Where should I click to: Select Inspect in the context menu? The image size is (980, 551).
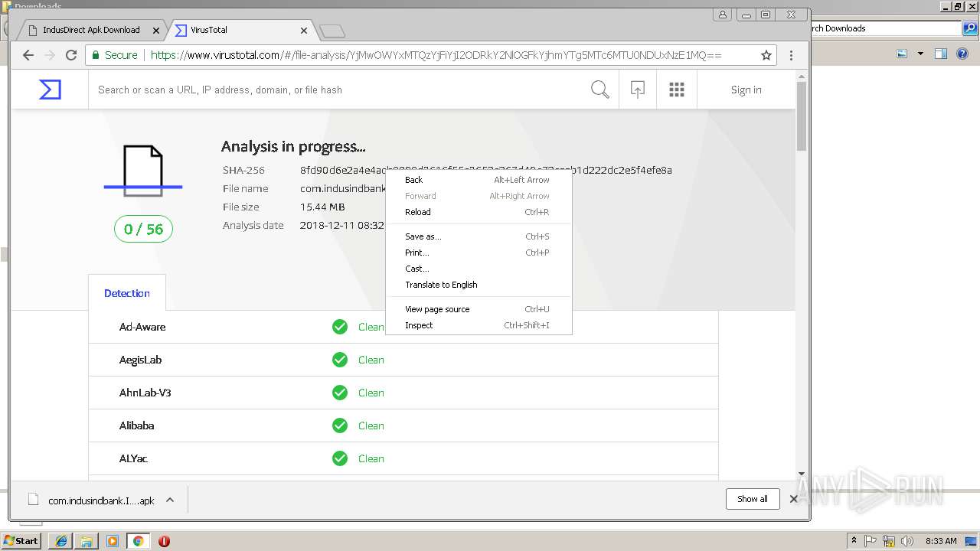click(477, 325)
